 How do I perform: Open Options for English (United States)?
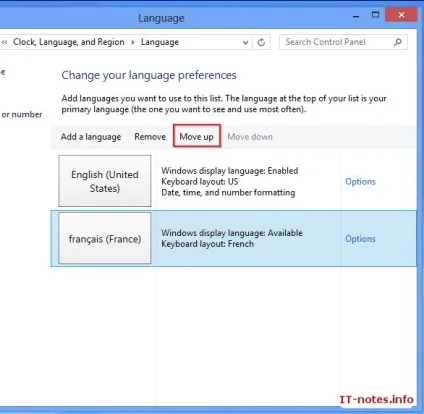360,182
